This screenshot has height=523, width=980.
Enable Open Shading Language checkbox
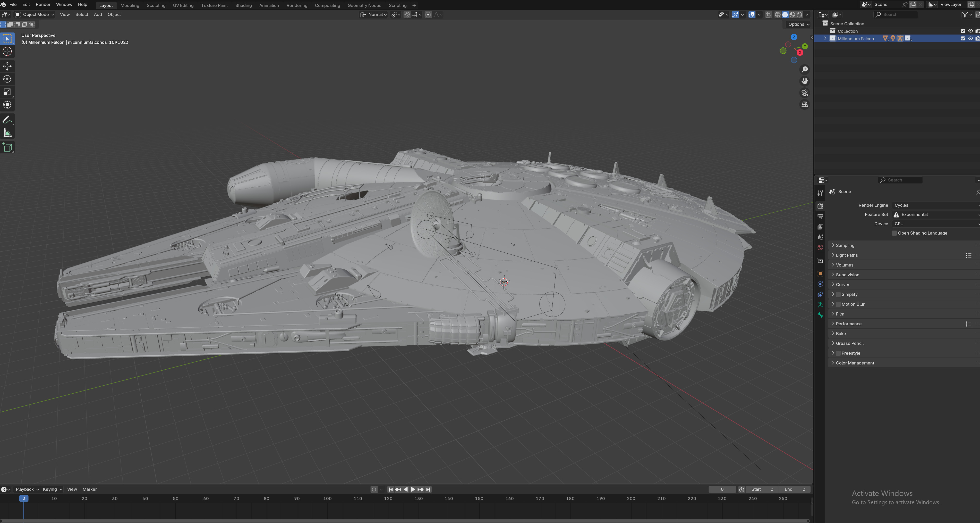[x=894, y=233]
